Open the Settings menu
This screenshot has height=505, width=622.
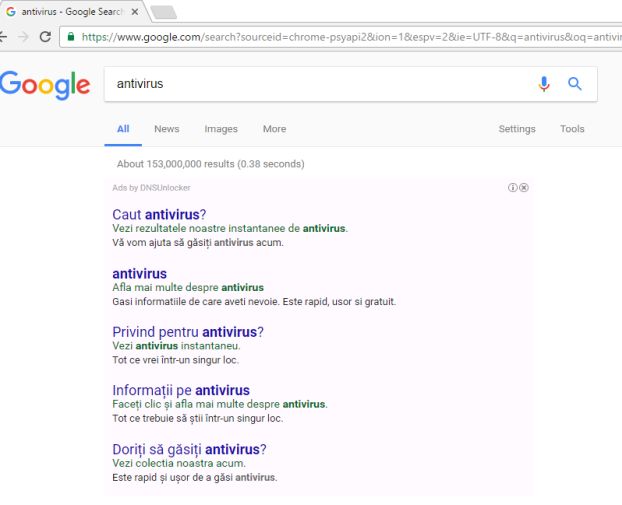pos(517,129)
